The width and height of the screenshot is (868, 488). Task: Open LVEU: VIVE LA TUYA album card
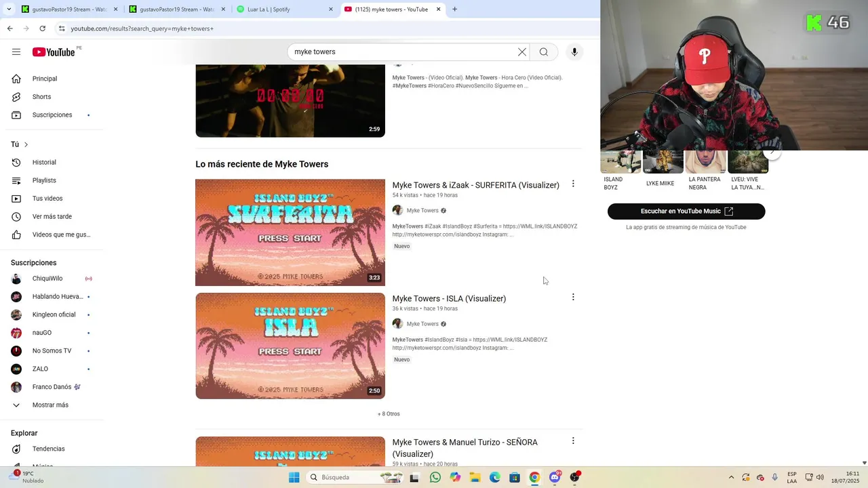(x=748, y=171)
